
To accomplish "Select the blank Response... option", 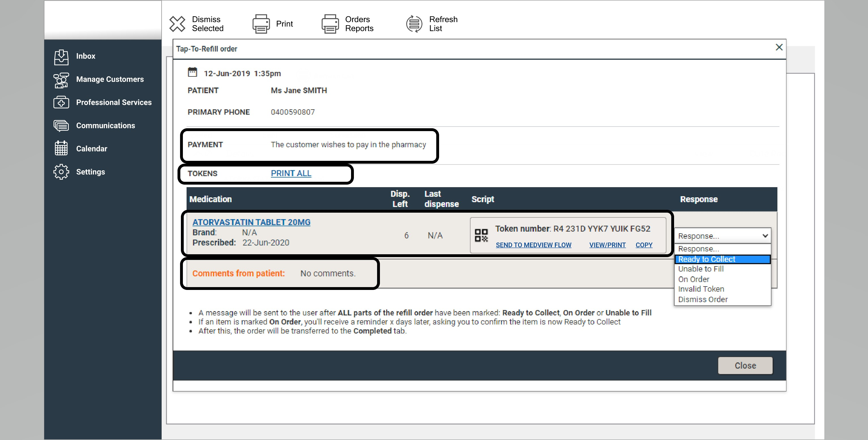I will pyautogui.click(x=722, y=249).
